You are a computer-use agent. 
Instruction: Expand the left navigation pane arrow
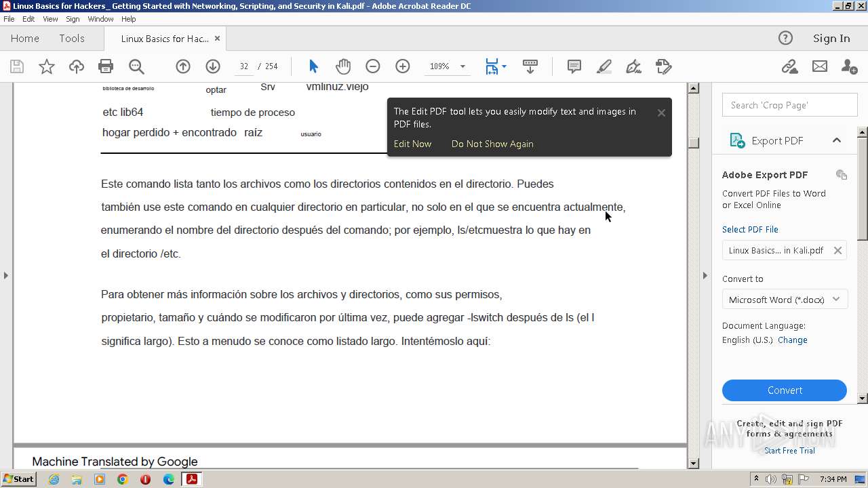(6, 275)
